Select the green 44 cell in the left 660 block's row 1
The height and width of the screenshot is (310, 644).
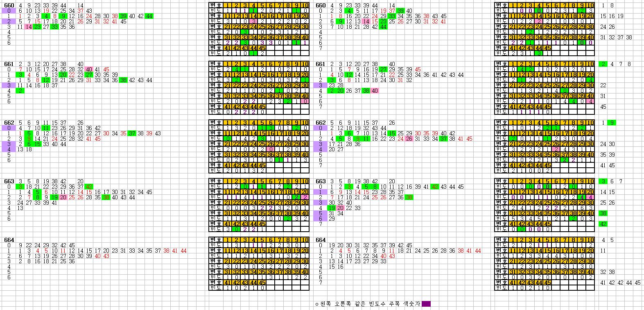click(x=149, y=16)
